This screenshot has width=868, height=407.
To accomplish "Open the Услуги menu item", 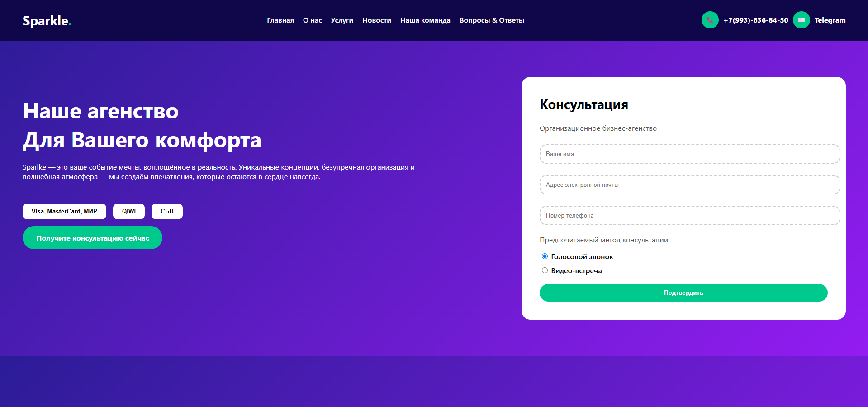I will tap(342, 20).
